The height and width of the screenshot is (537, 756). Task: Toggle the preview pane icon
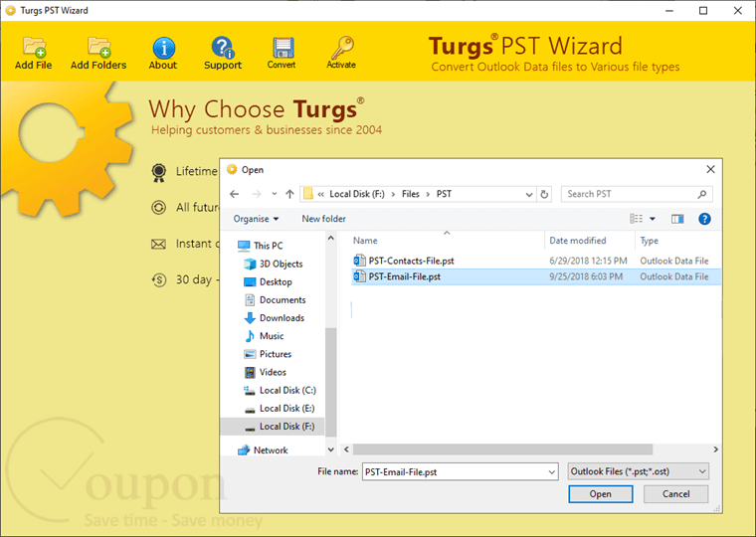coord(677,219)
